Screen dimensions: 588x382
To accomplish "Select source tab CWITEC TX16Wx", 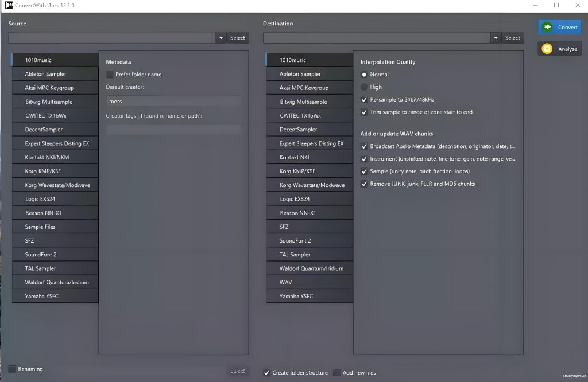I will 55,115.
